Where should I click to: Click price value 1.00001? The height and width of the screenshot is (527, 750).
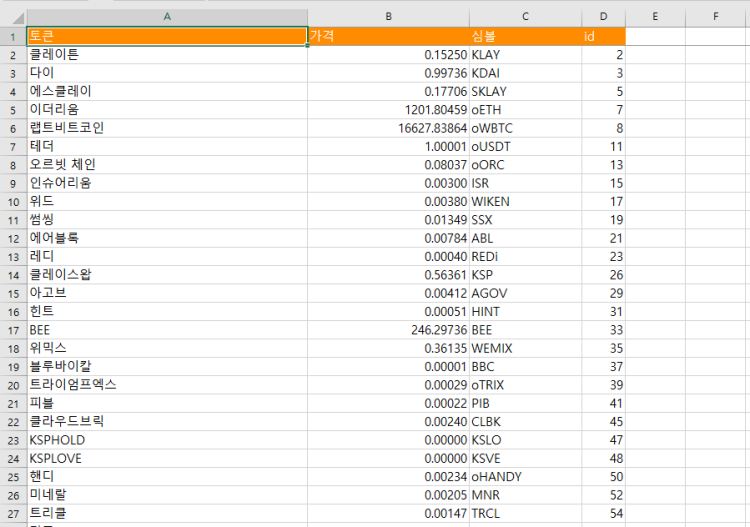[x=388, y=146]
